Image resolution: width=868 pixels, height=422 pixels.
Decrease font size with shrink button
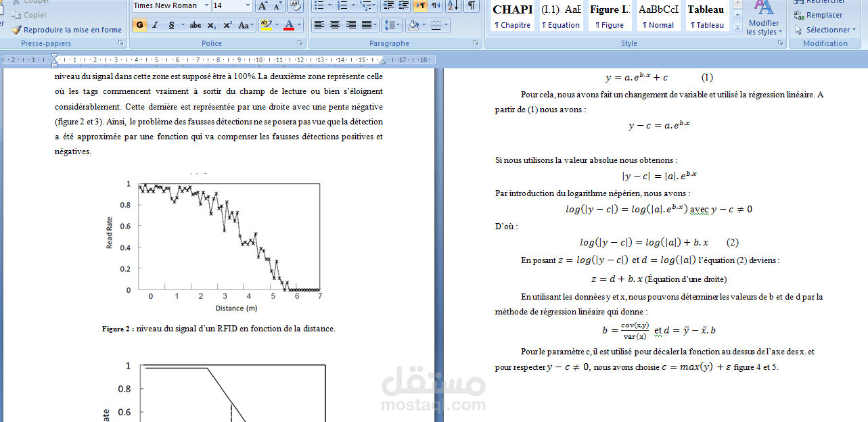278,5
